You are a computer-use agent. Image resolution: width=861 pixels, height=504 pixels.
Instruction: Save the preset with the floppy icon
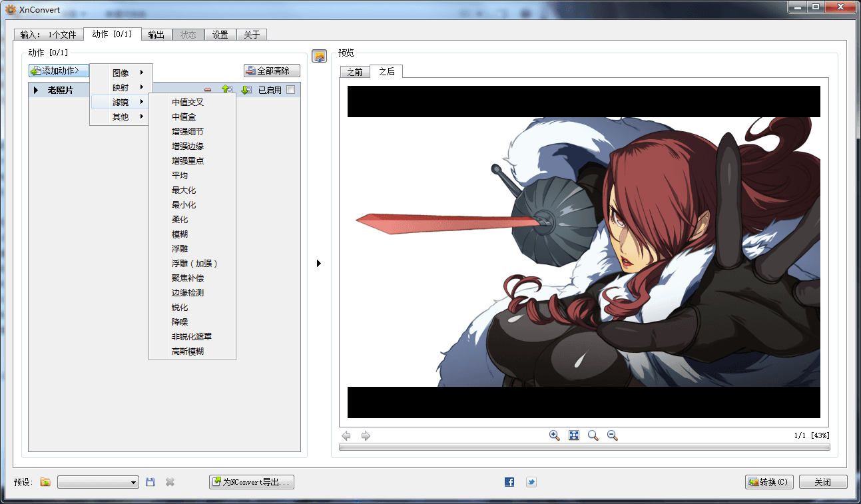click(x=150, y=482)
